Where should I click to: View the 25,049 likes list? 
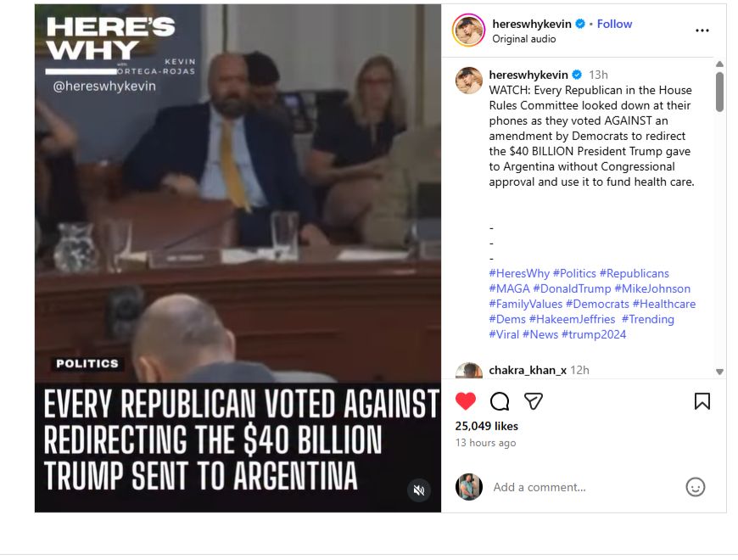pos(486,426)
